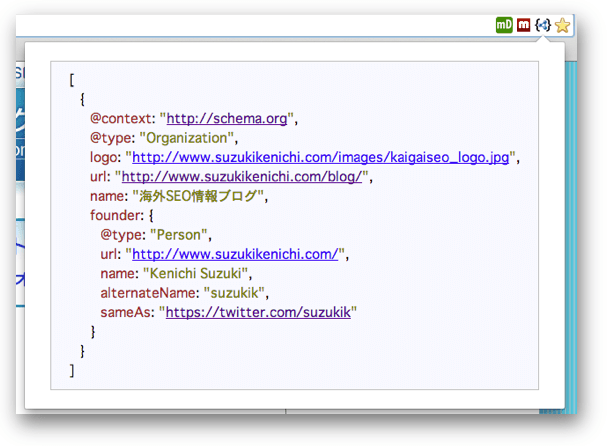Image resolution: width=607 pixels, height=446 pixels.
Task: Click the name value 海外SEO情報ブログ
Action: point(199,196)
